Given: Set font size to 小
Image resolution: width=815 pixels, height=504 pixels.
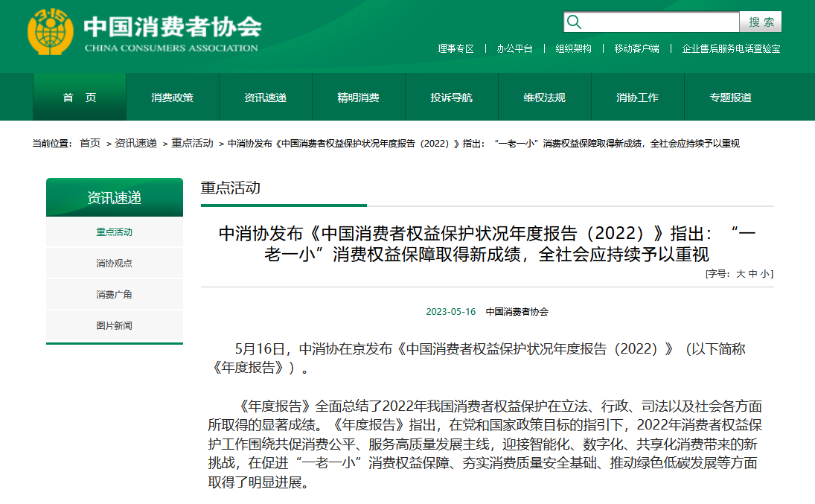Looking at the screenshot, I should click(764, 274).
